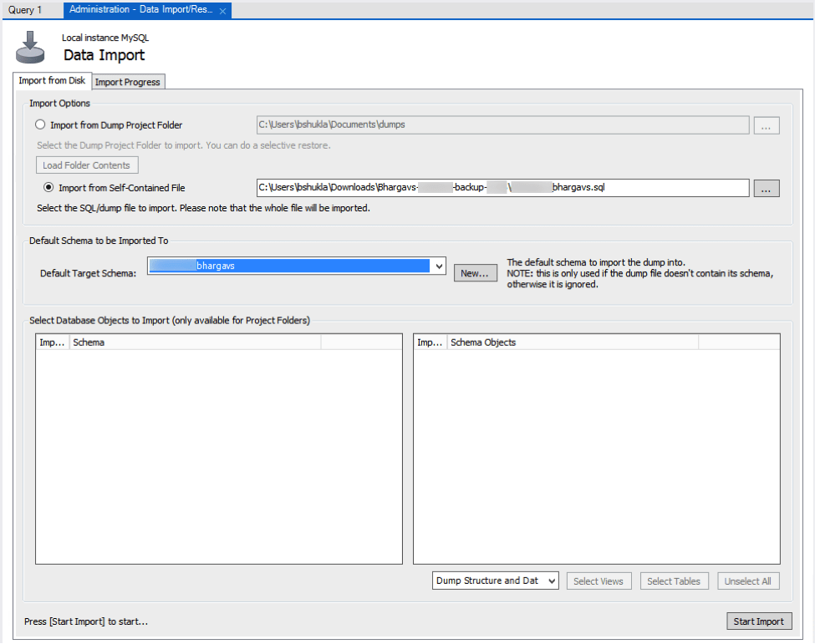This screenshot has width=815, height=644.
Task: Click the Select Views button
Action: 598,581
